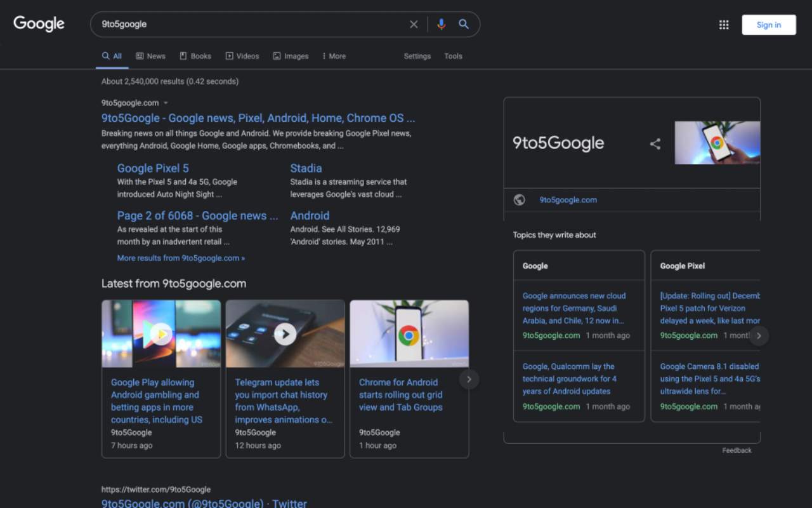Share the 9to5Google knowledge panel
The width and height of the screenshot is (812, 508).
pyautogui.click(x=655, y=144)
